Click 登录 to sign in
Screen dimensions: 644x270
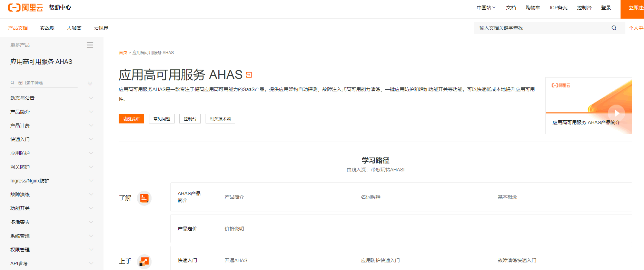[606, 8]
